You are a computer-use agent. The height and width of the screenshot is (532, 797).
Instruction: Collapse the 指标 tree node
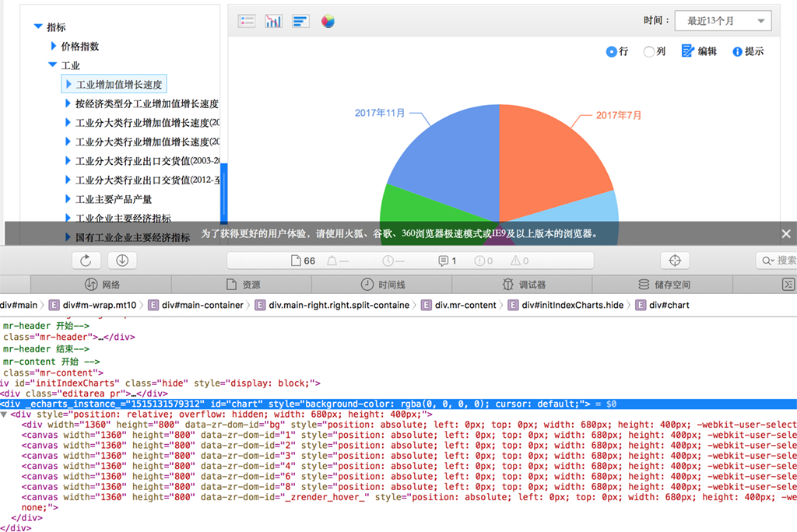click(x=37, y=27)
